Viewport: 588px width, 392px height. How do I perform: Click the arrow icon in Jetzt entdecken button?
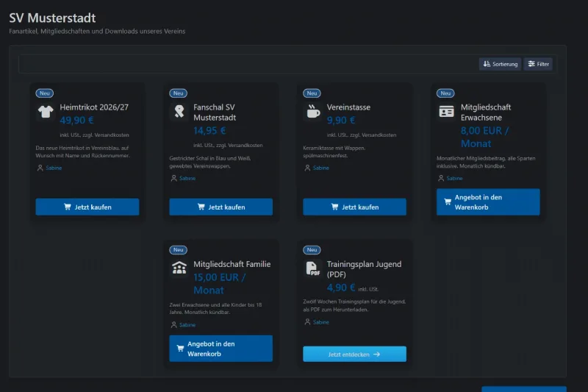click(x=376, y=354)
